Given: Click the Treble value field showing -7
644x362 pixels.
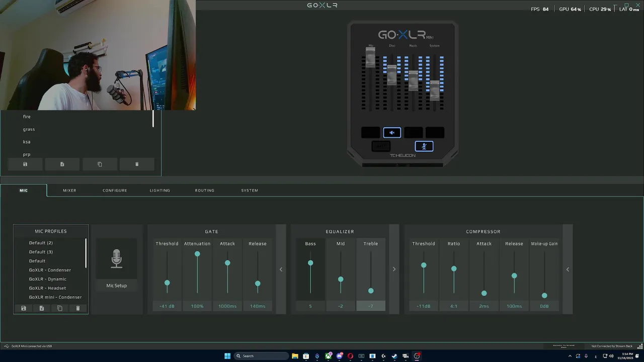Looking at the screenshot, I should click(371, 306).
